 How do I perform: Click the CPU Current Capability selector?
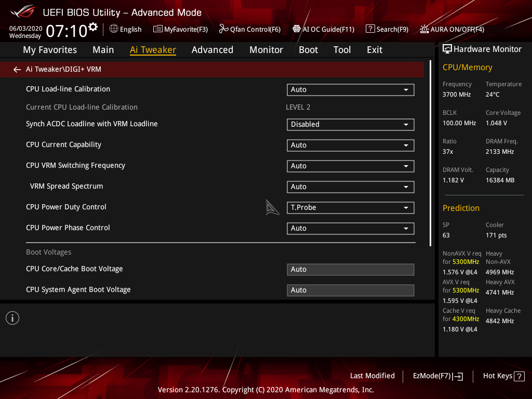350,145
